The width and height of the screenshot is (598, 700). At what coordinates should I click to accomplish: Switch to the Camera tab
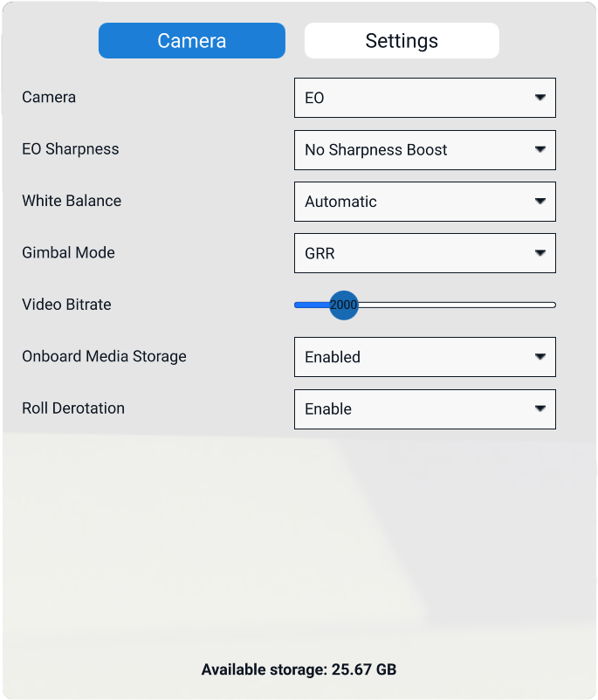tap(192, 41)
